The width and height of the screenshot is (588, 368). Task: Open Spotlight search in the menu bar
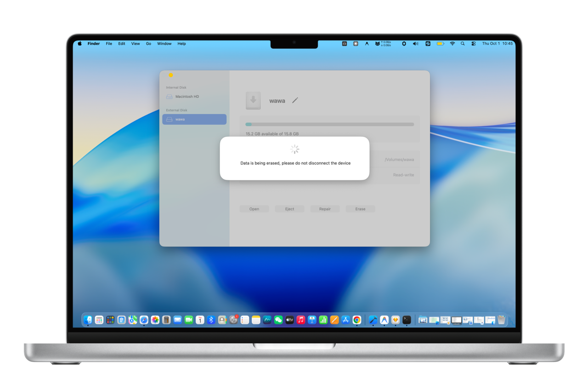(x=463, y=44)
